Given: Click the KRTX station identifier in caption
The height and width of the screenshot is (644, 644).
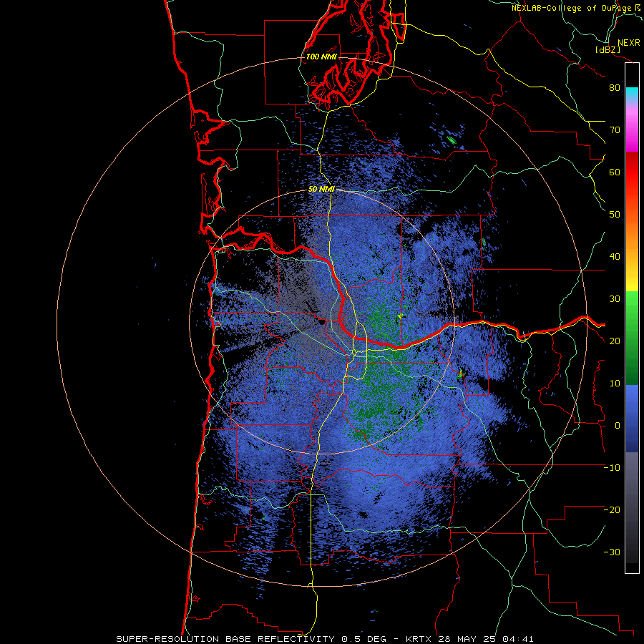Looking at the screenshot, I should 420,639.
